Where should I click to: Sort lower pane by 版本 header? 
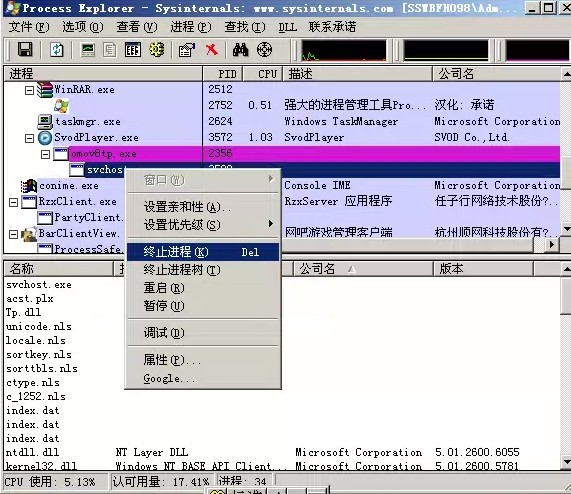[x=484, y=269]
